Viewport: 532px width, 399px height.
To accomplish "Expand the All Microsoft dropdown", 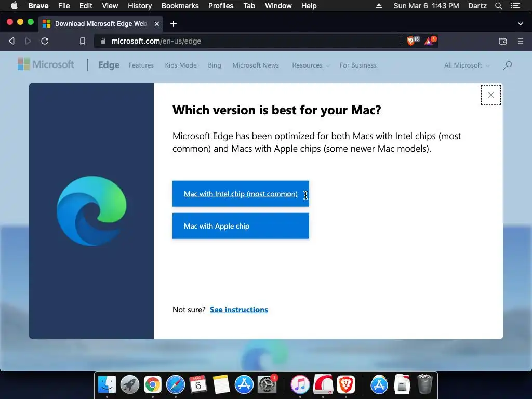I will pos(467,65).
